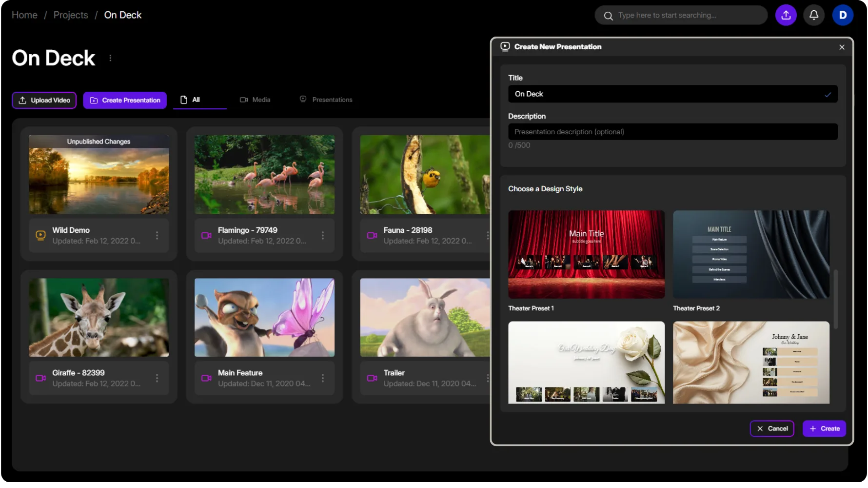Open the Giraffe - 82399 thumbnail
This screenshot has height=488, width=868.
tap(99, 317)
